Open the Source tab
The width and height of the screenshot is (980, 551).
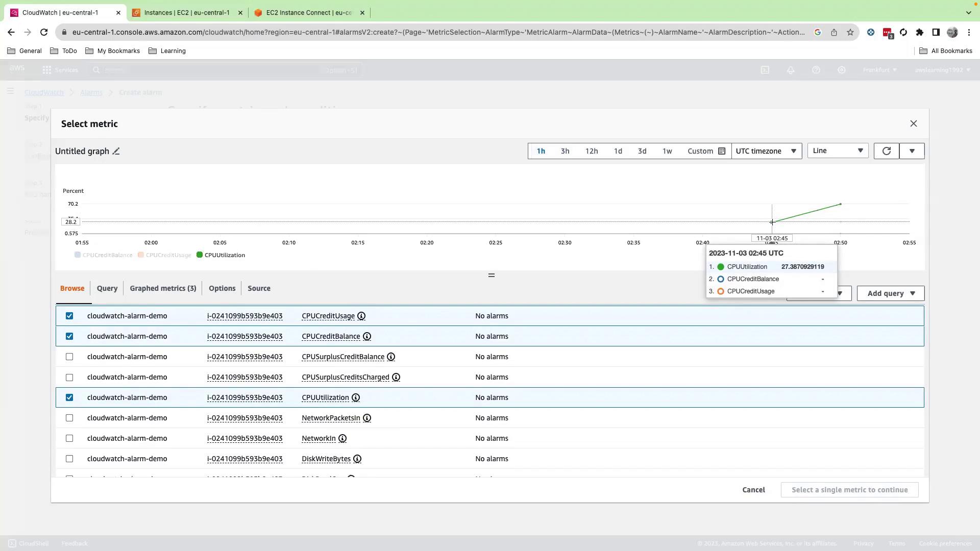pyautogui.click(x=259, y=289)
